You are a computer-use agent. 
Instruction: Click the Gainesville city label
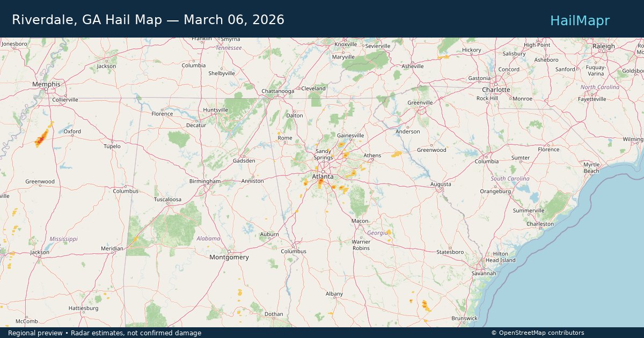350,136
